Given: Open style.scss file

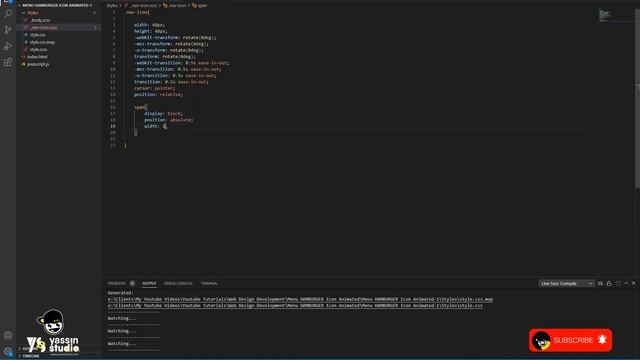Looking at the screenshot, I should tap(38, 49).
